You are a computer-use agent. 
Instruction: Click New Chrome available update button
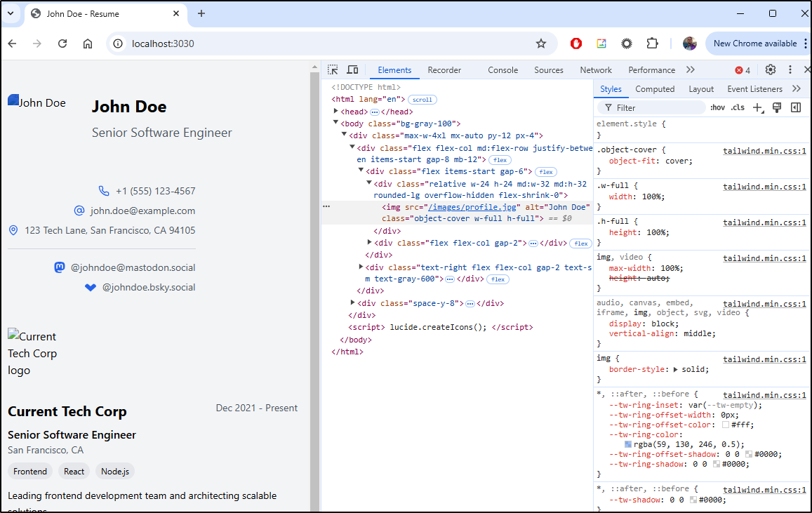click(x=755, y=44)
